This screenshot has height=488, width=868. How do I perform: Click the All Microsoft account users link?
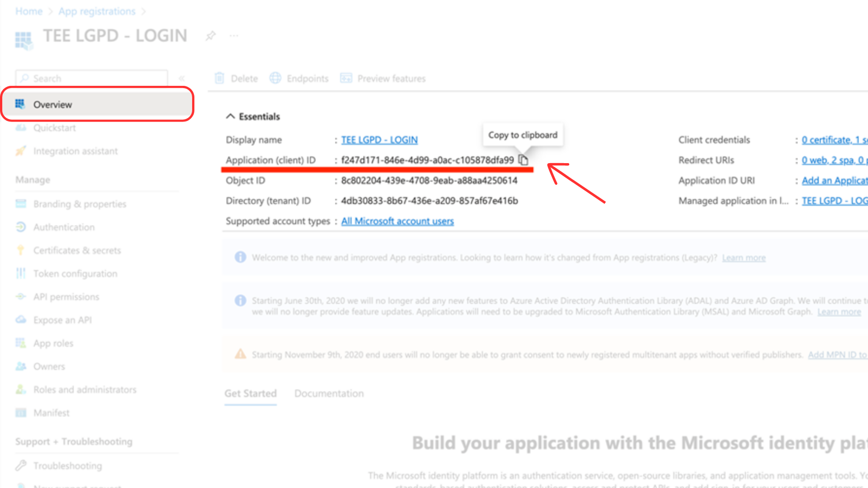click(x=397, y=221)
